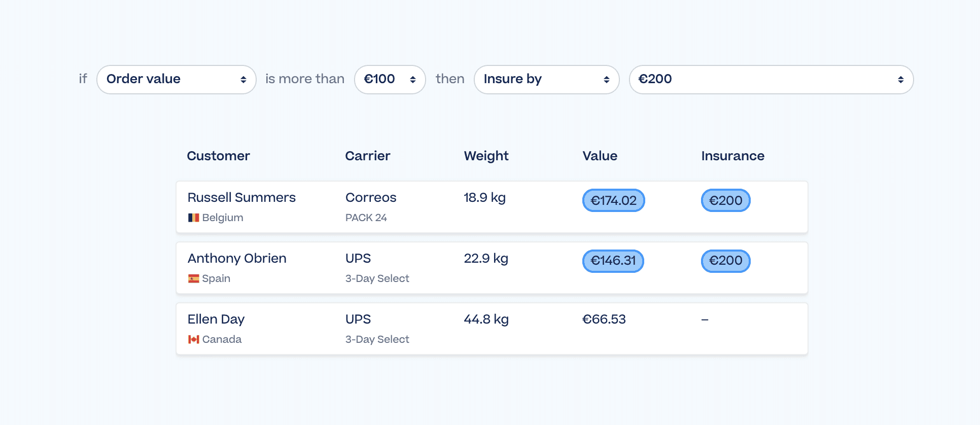Open the Insure by action dropdown
The image size is (980, 425).
pyautogui.click(x=546, y=80)
